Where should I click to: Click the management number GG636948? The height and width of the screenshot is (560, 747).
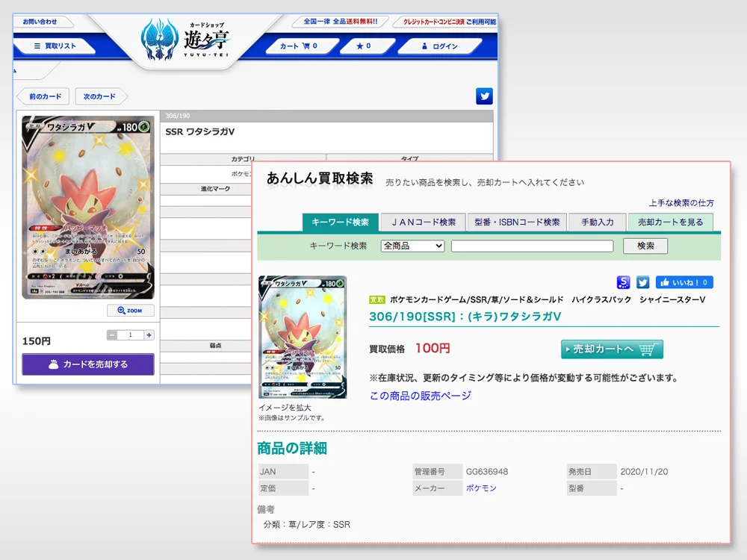[x=487, y=472]
